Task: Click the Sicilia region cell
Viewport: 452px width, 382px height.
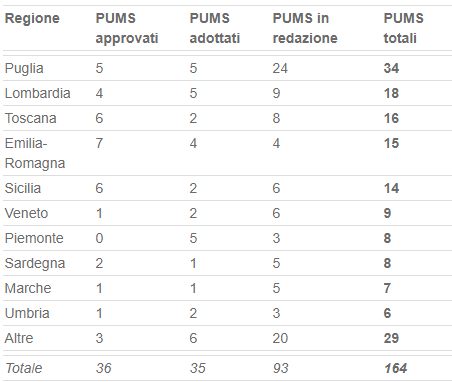Action: [x=23, y=188]
